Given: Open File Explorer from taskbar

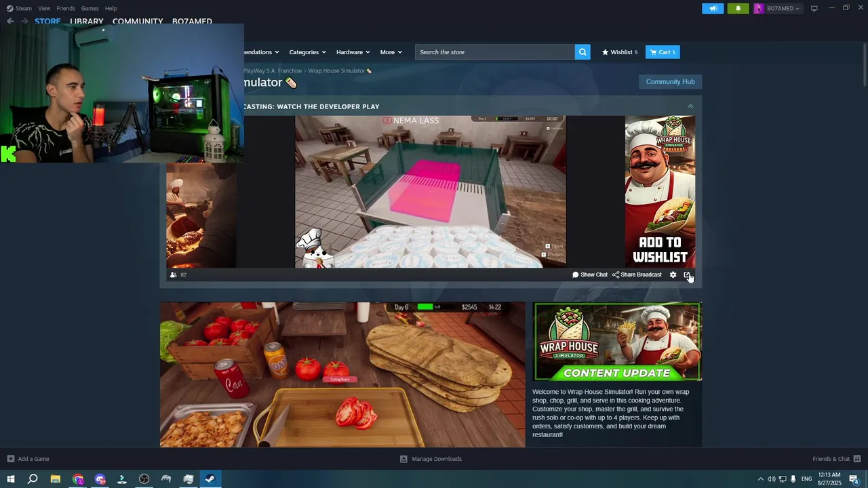Looking at the screenshot, I should point(55,479).
